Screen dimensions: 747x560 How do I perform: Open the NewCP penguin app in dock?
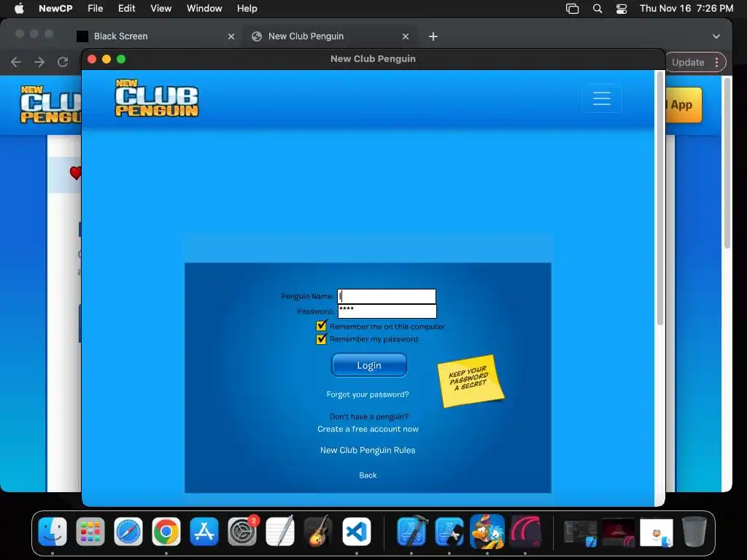[x=487, y=532]
